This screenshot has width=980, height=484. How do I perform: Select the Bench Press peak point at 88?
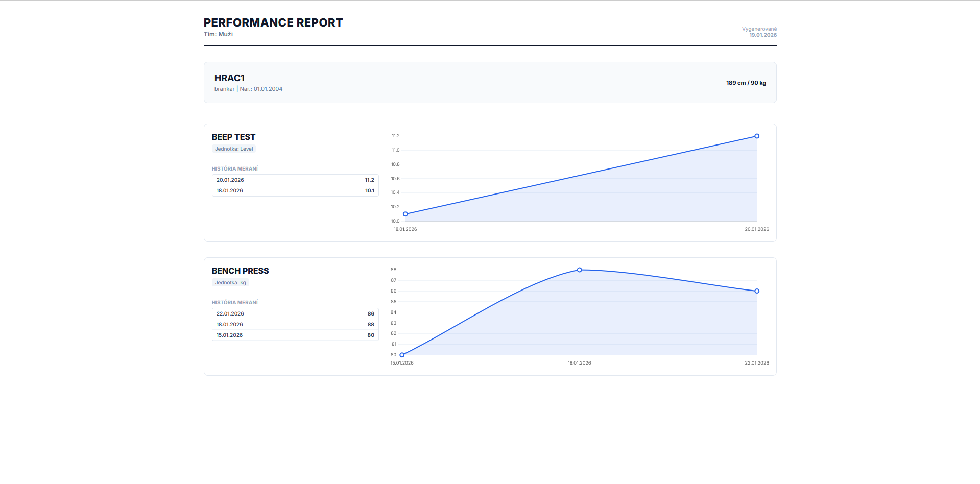[x=579, y=270]
